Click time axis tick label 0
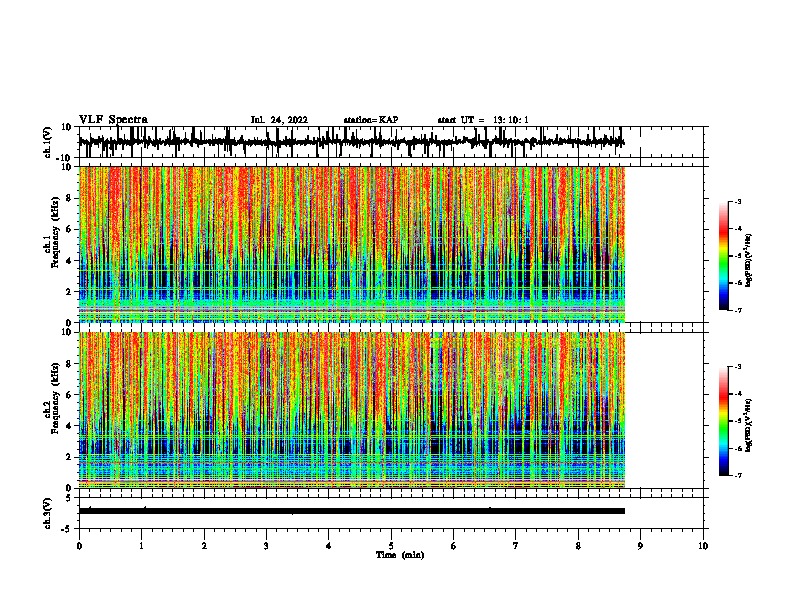 pyautogui.click(x=79, y=546)
